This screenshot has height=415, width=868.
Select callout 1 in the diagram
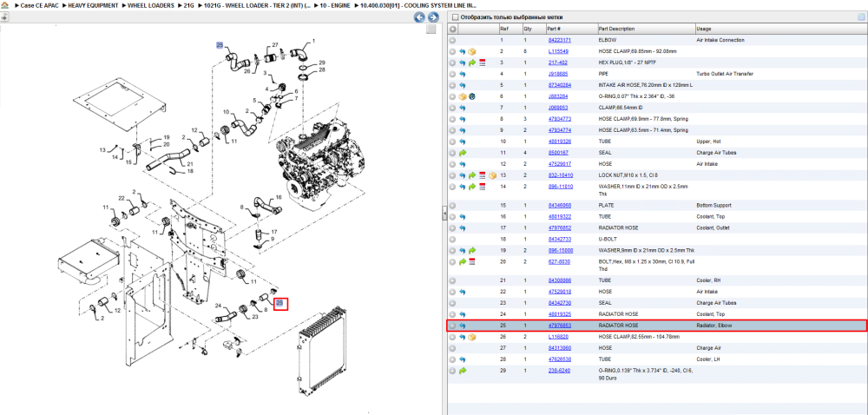coord(314,41)
